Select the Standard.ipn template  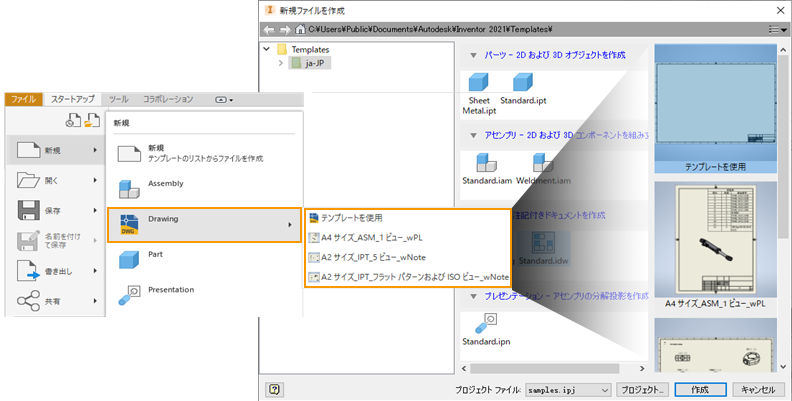click(x=486, y=329)
